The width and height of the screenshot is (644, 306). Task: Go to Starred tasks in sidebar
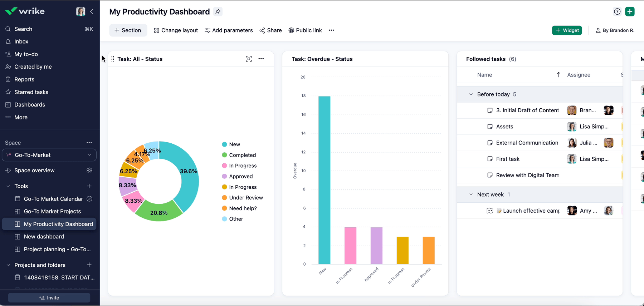point(31,92)
